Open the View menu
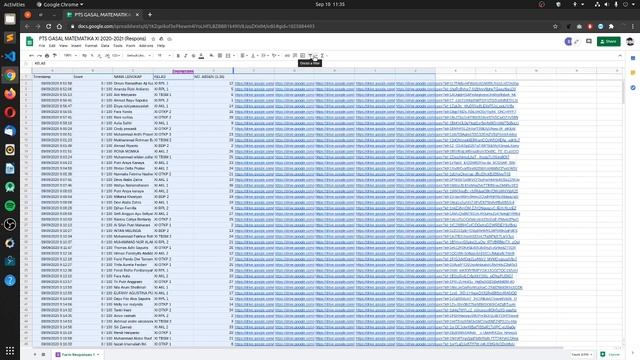The image size is (640, 360). tap(63, 46)
